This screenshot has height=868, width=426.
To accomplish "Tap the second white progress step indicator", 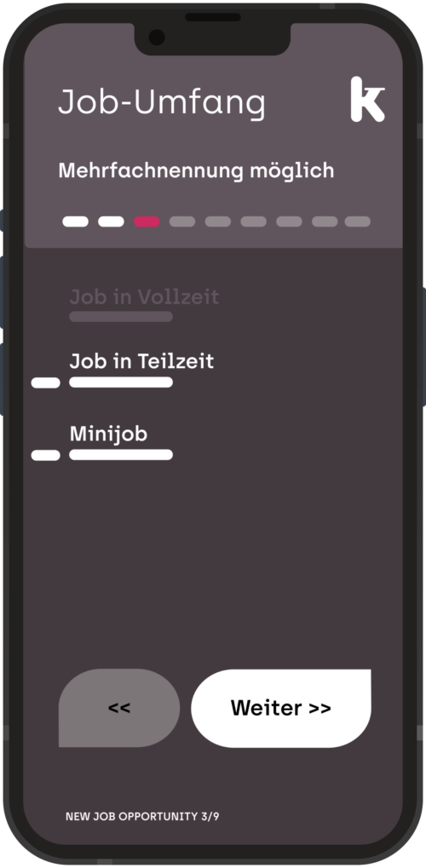I will pos(111,221).
